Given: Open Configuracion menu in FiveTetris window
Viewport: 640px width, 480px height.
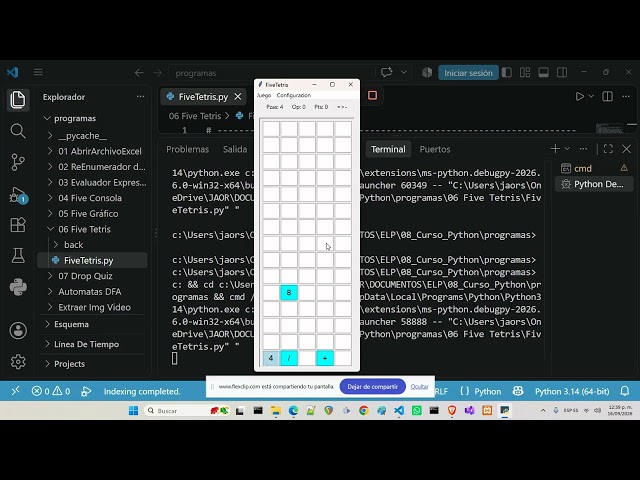Looking at the screenshot, I should coord(293,95).
